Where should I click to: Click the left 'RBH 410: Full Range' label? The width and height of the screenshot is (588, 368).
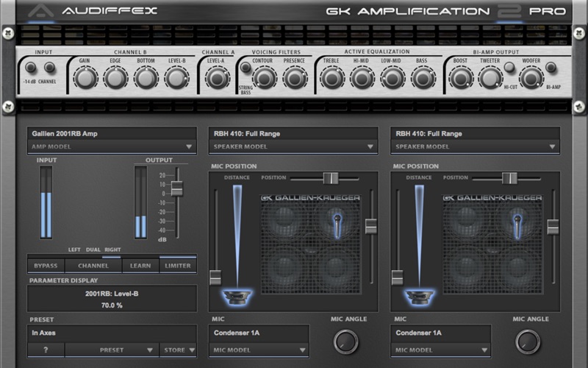(247, 134)
